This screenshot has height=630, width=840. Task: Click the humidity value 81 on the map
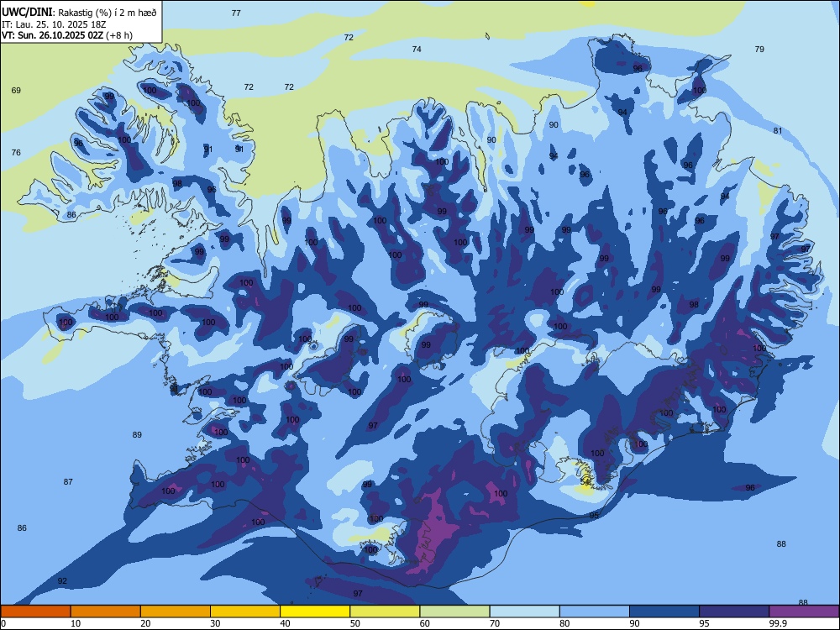[x=778, y=130]
